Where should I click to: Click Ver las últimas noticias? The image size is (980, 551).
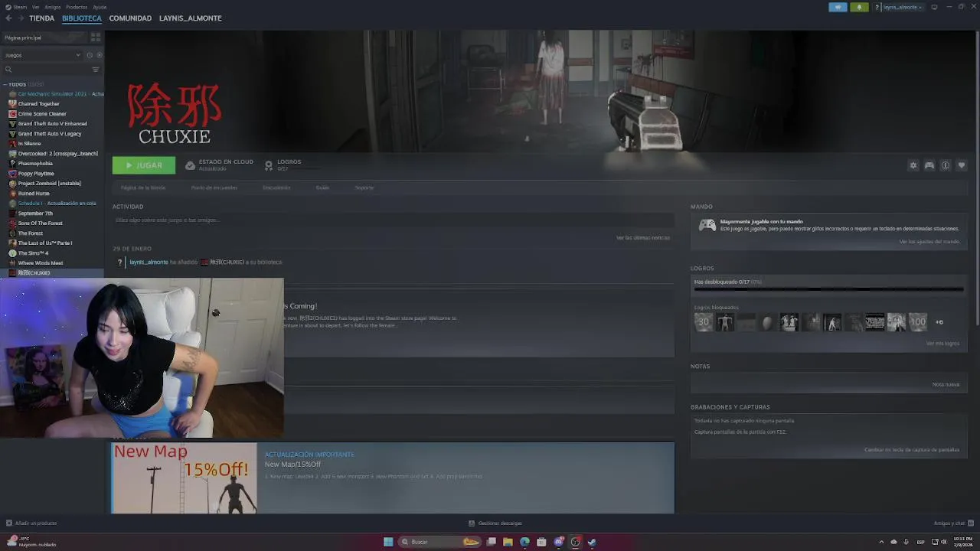click(643, 238)
